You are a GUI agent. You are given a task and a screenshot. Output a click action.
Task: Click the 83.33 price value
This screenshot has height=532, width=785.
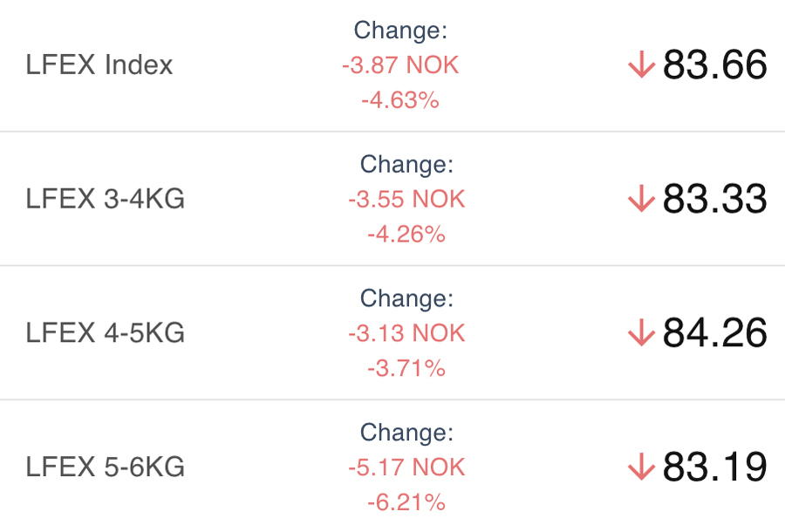(714, 200)
